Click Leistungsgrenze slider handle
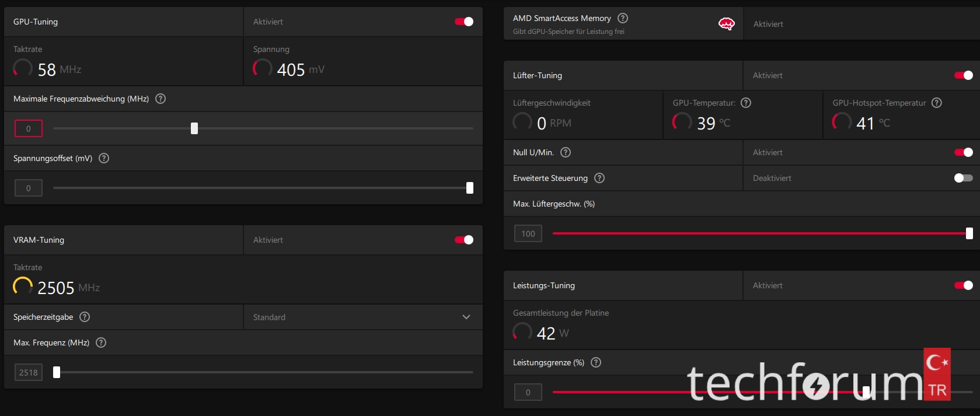Viewport: 980px width, 416px height. click(866, 392)
